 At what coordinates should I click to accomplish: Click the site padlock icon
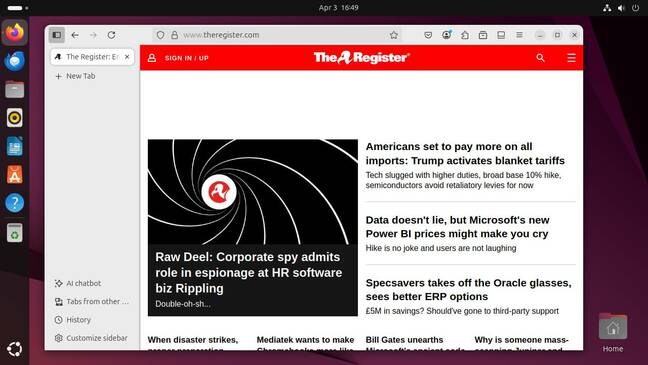tap(174, 35)
